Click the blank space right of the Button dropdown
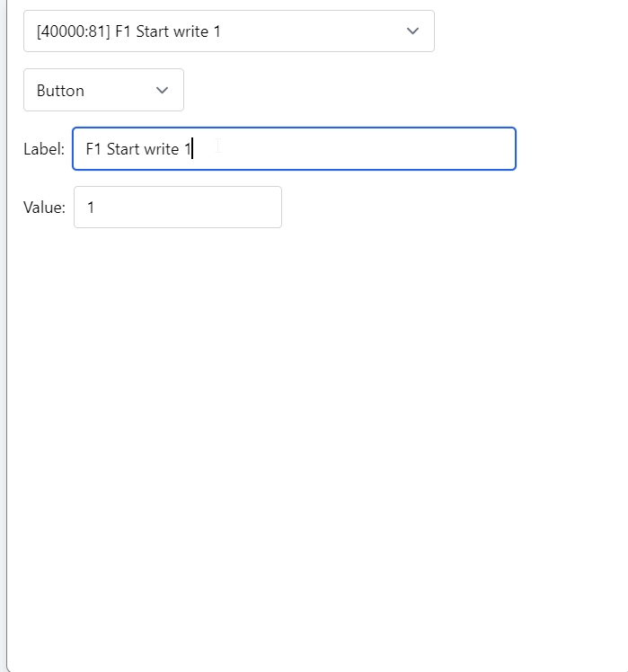Image resolution: width=628 pixels, height=672 pixels. [359, 91]
